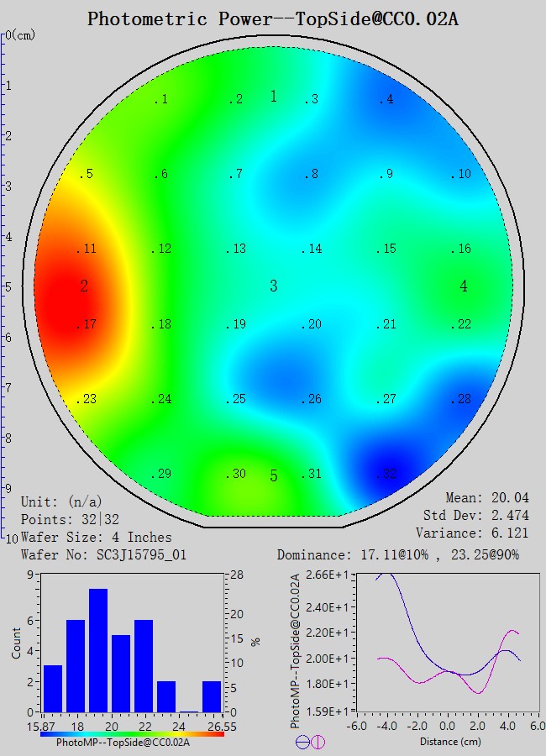Select measurement point 1 on wafer
Viewport: 546px width, 756px height.
[x=160, y=100]
